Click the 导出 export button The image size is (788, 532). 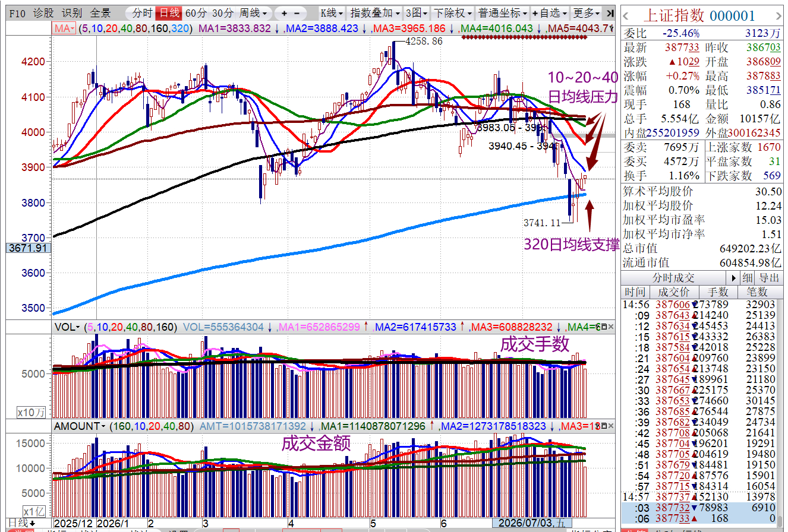tap(769, 278)
